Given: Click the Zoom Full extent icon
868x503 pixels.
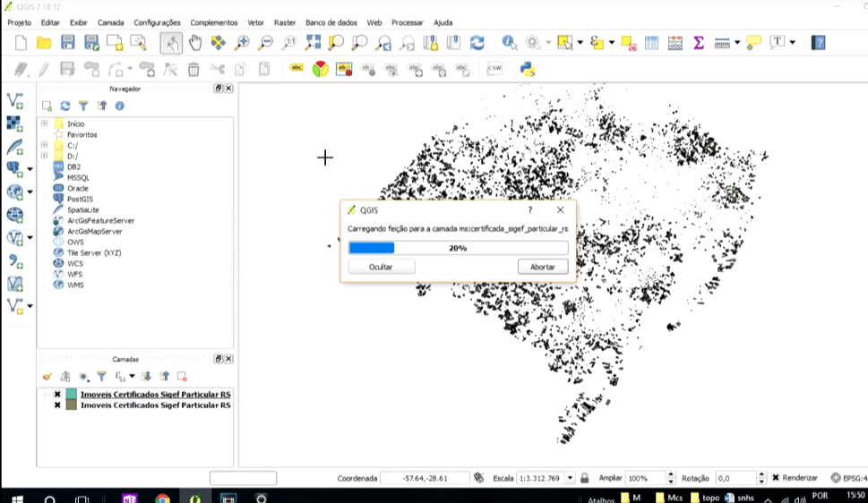Looking at the screenshot, I should point(313,43).
